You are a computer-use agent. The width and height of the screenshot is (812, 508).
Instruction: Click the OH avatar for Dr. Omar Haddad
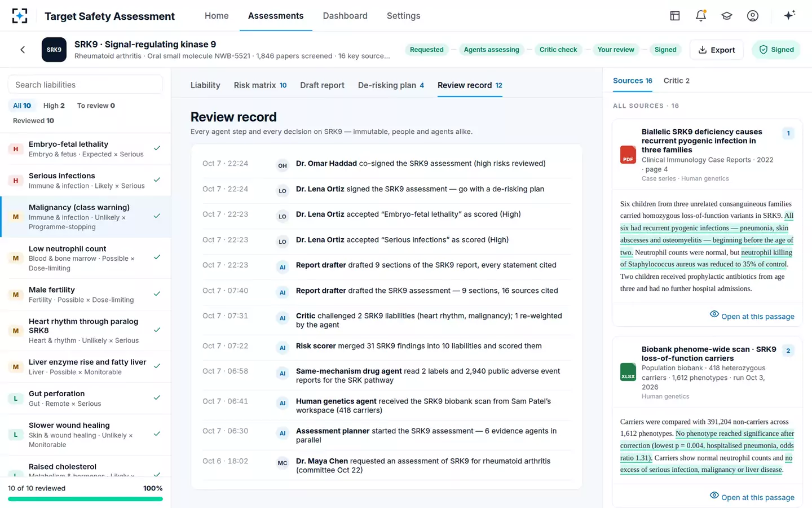coord(283,165)
